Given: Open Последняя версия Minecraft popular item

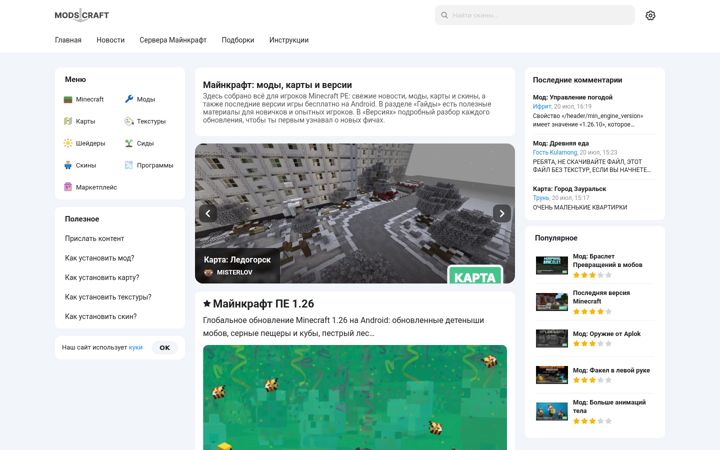Looking at the screenshot, I should 601,297.
